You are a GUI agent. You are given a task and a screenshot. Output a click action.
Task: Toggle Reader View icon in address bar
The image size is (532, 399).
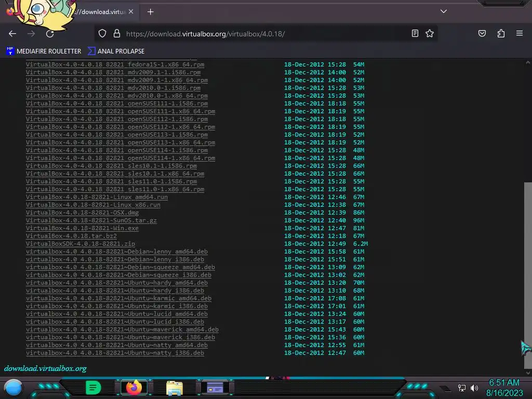415,33
